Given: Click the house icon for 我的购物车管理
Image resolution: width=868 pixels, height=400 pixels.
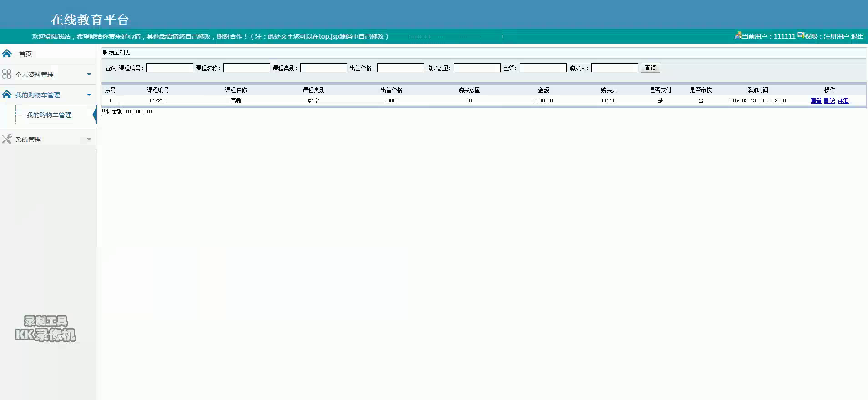Looking at the screenshot, I should pyautogui.click(x=7, y=95).
